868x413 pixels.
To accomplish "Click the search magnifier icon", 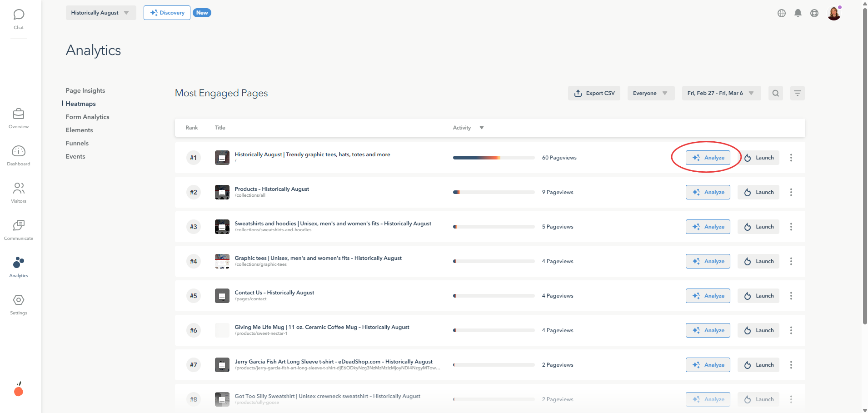I will tap(775, 93).
